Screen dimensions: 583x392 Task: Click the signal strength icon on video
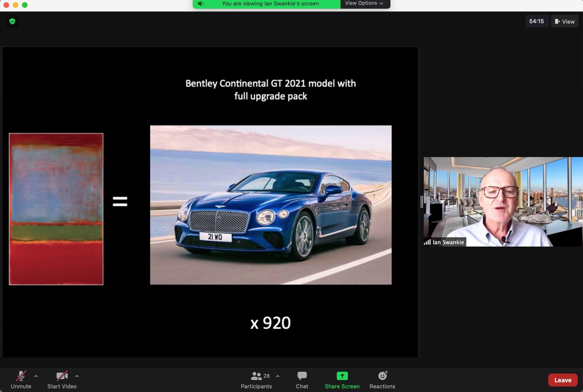point(427,242)
